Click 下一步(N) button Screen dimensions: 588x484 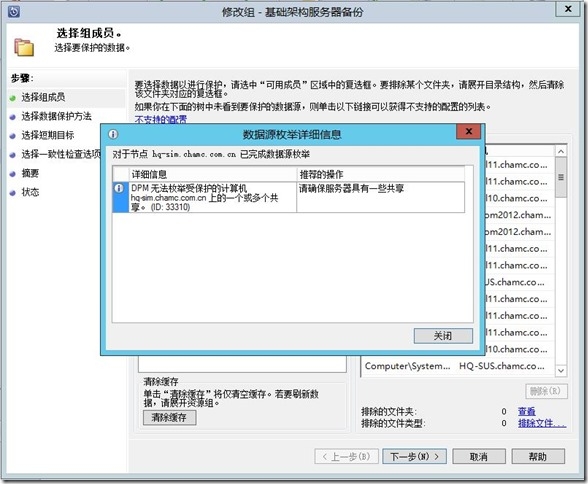(414, 456)
